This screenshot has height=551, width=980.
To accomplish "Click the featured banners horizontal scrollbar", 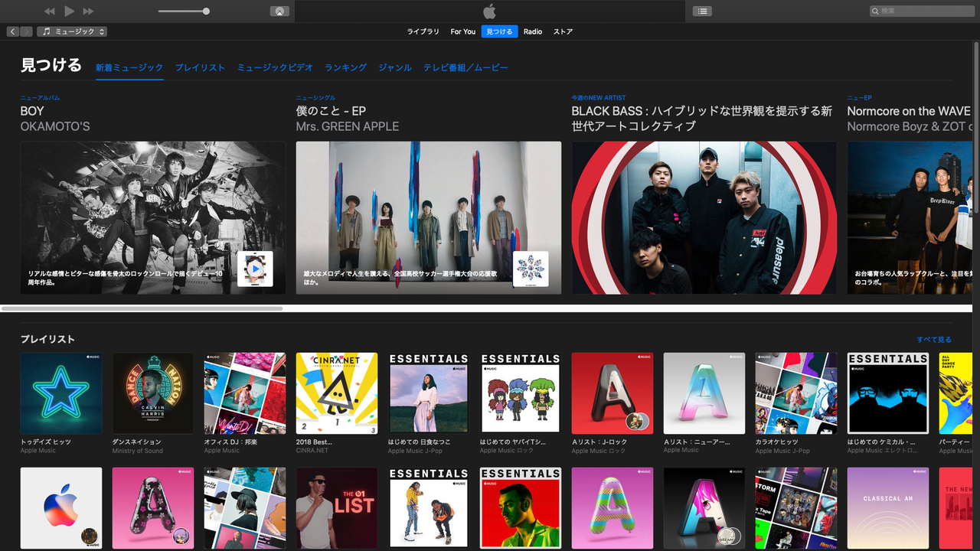I will click(142, 308).
